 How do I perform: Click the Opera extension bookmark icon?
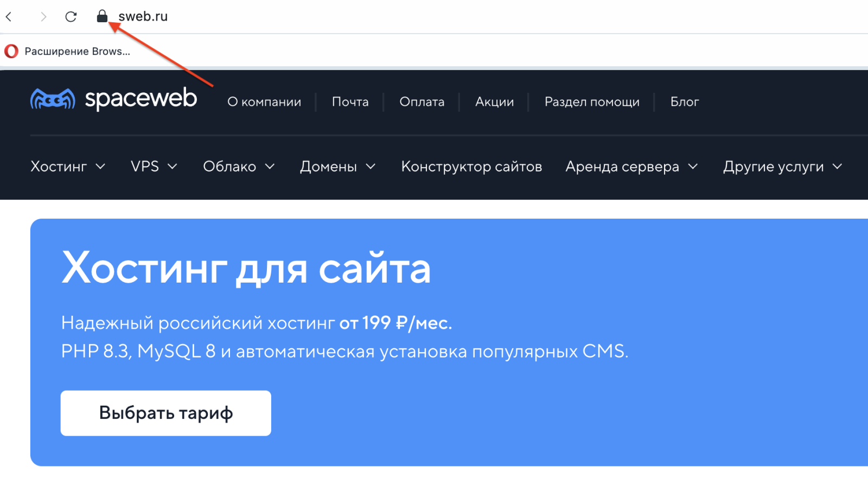pos(11,52)
